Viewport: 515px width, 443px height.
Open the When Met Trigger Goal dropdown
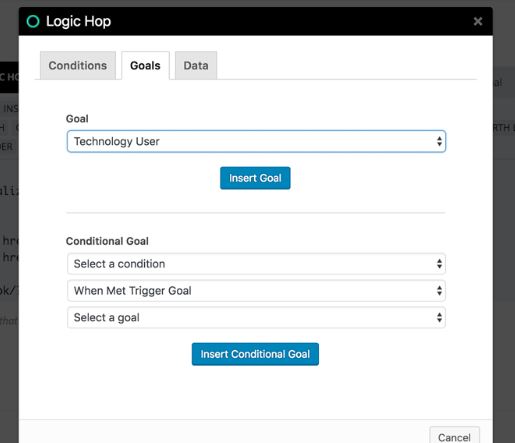coord(256,291)
